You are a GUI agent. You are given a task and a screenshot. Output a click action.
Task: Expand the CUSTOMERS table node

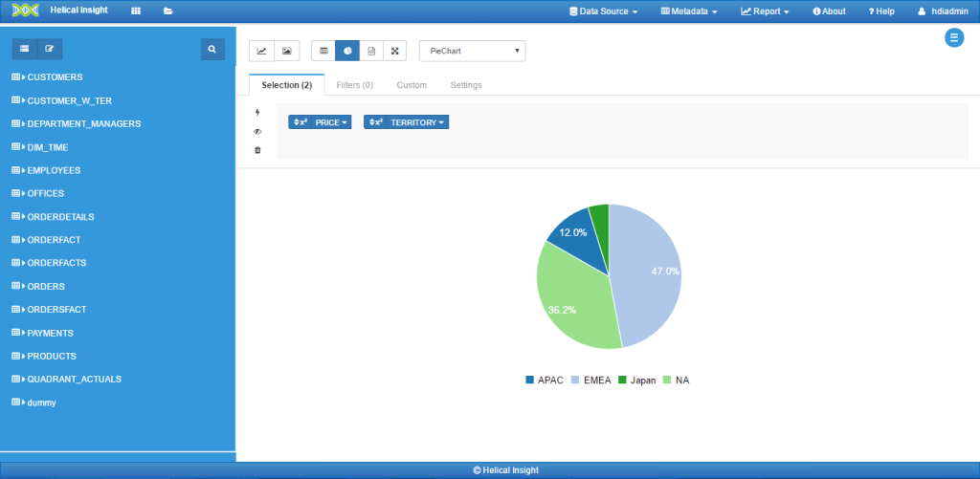pyautogui.click(x=54, y=76)
